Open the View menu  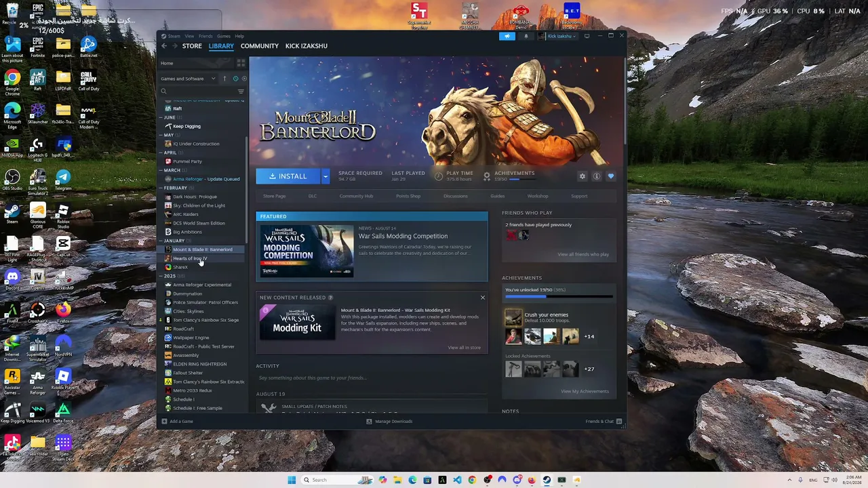tap(189, 36)
